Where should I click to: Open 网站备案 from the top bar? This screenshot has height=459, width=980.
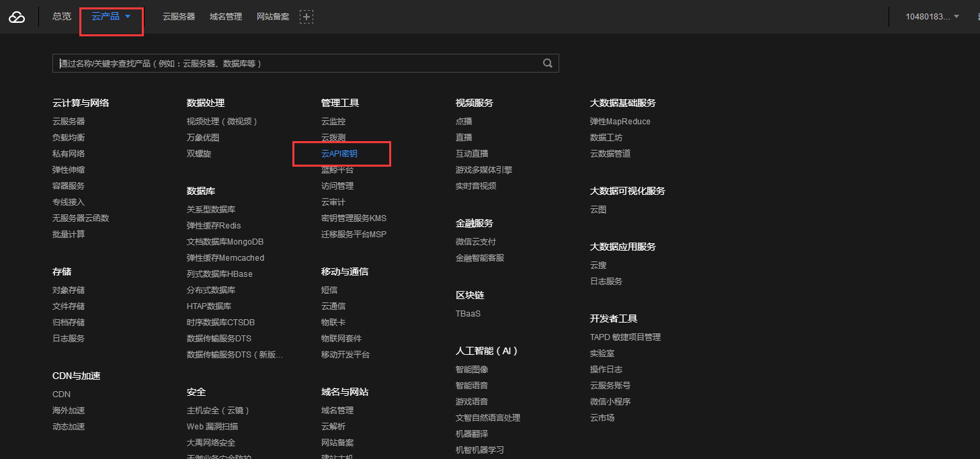pyautogui.click(x=272, y=16)
